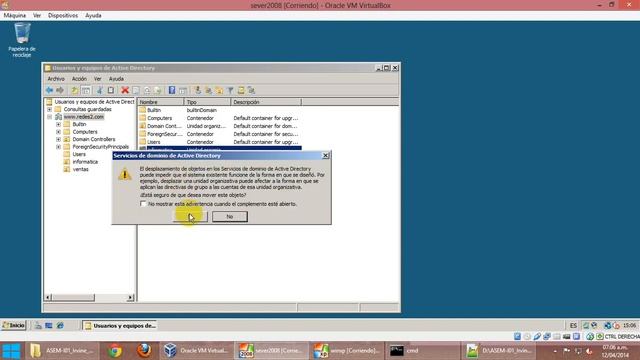Click the Forward arrow in the MMC toolbar
Screen dimensions: 640x360
click(60, 90)
